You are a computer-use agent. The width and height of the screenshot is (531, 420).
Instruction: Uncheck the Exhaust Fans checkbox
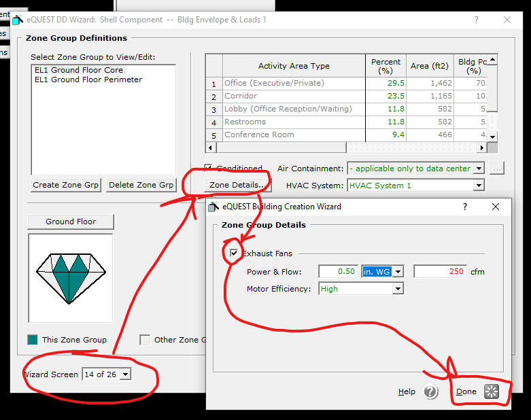tap(234, 253)
